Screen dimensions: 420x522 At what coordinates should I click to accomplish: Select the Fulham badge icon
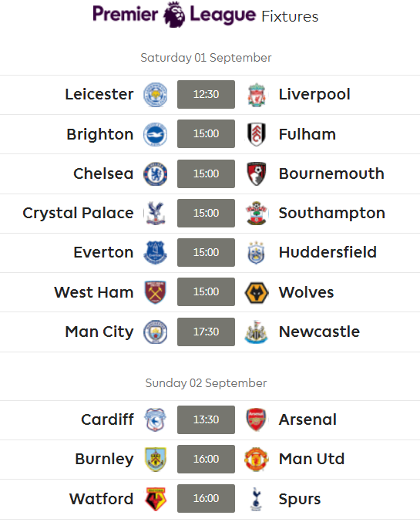pos(257,134)
